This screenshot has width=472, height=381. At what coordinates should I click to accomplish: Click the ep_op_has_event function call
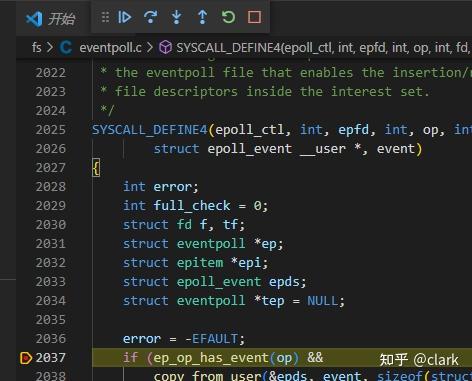point(210,358)
